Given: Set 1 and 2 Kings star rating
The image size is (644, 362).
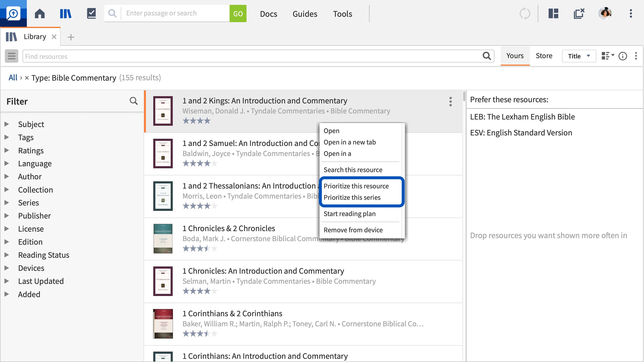Looking at the screenshot, I should coord(197,121).
